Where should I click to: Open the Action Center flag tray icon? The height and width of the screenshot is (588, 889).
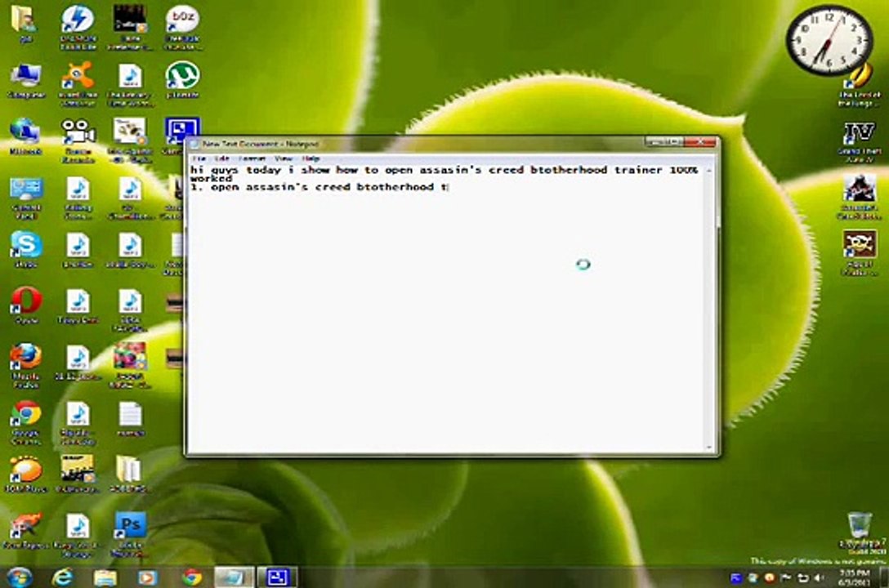pos(786,578)
